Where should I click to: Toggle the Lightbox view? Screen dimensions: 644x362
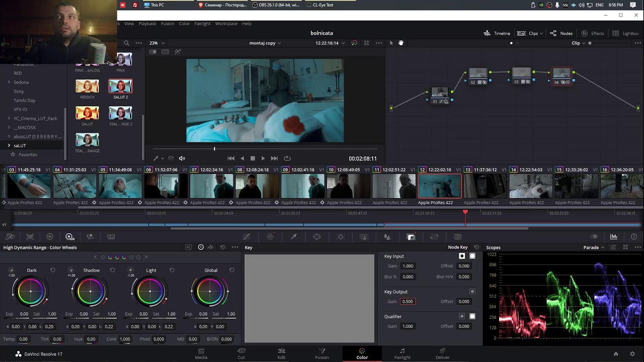[625, 33]
